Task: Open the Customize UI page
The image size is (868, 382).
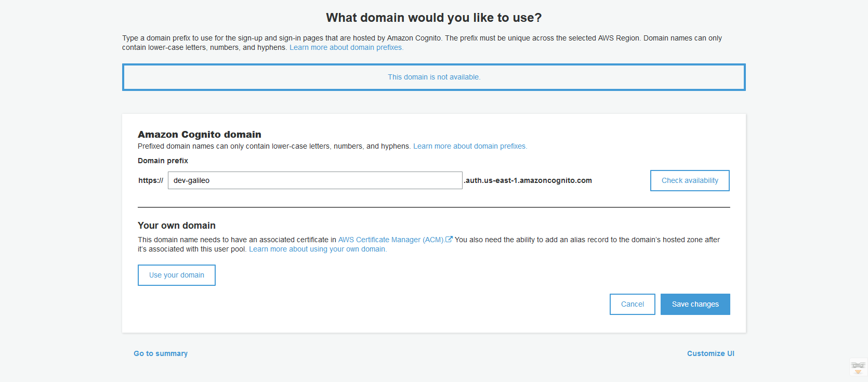Action: [710, 353]
